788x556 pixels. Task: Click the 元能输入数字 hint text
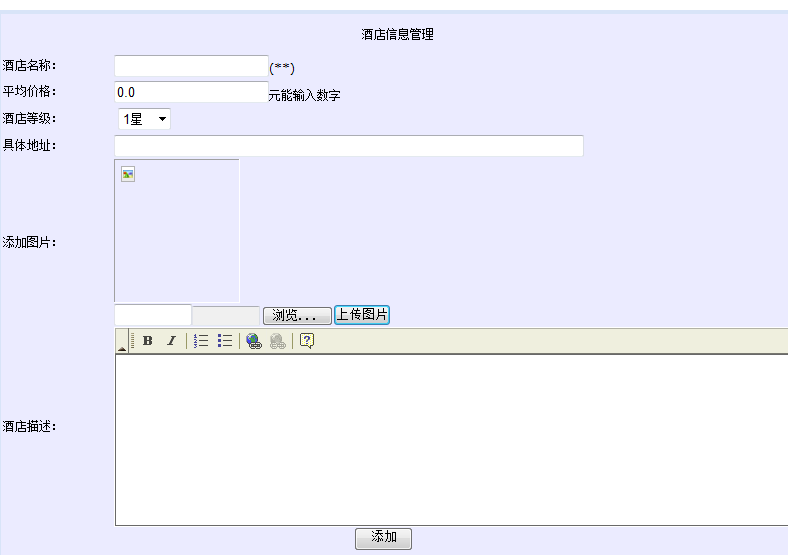[304, 95]
